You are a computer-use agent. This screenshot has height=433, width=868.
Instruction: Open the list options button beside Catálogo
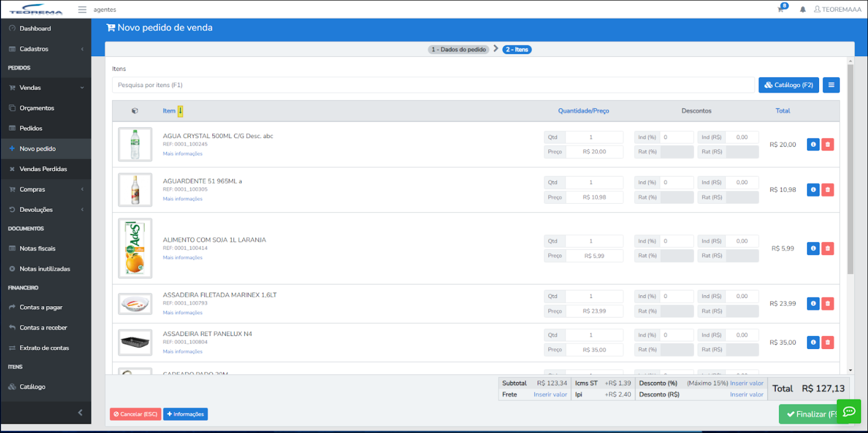pyautogui.click(x=831, y=85)
